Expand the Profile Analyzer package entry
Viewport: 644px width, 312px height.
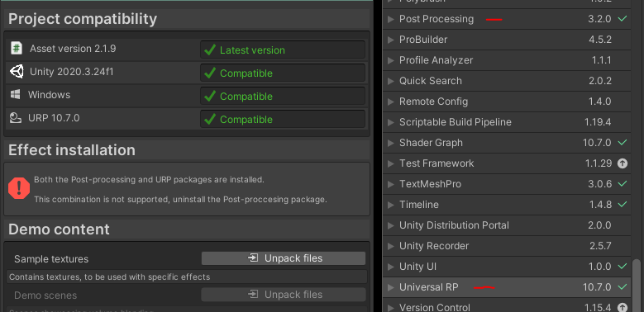(x=390, y=60)
